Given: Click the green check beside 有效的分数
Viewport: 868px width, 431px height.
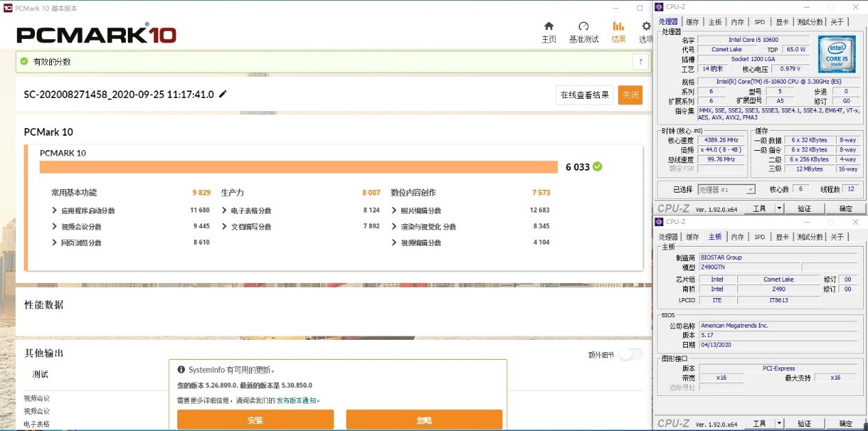Looking at the screenshot, I should (x=25, y=62).
